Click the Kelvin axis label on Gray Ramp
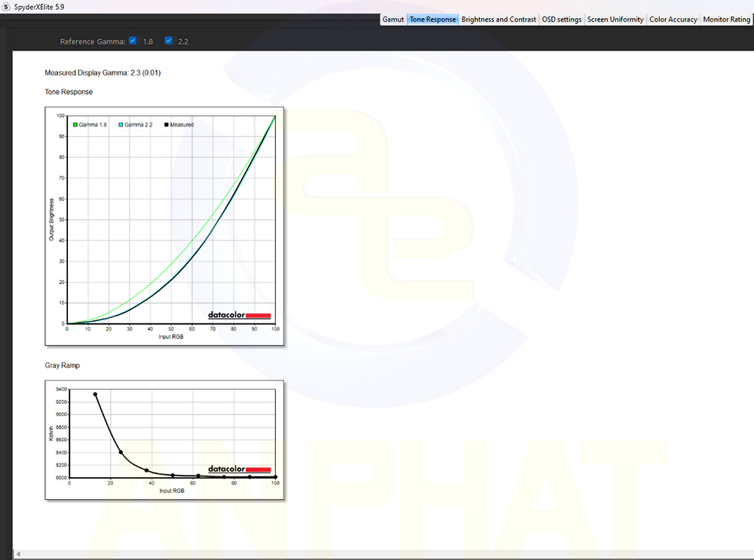Viewport: 754px width, 560px height. (51, 433)
